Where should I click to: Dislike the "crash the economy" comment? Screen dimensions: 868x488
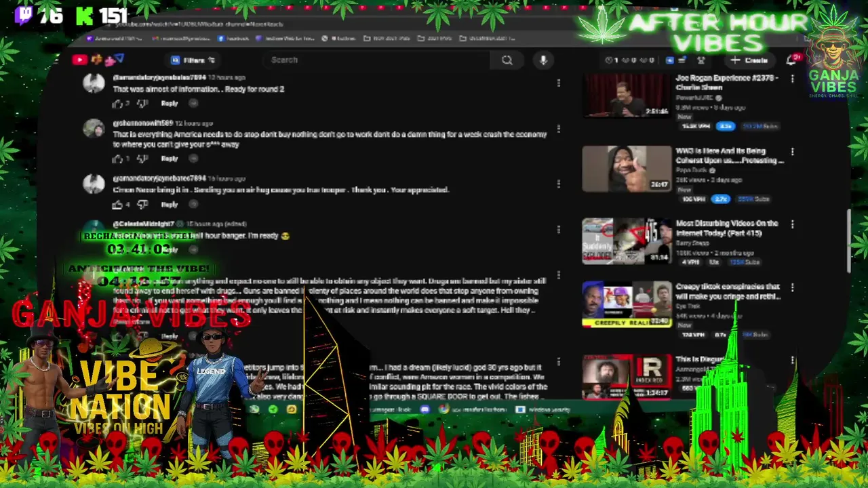coord(142,159)
